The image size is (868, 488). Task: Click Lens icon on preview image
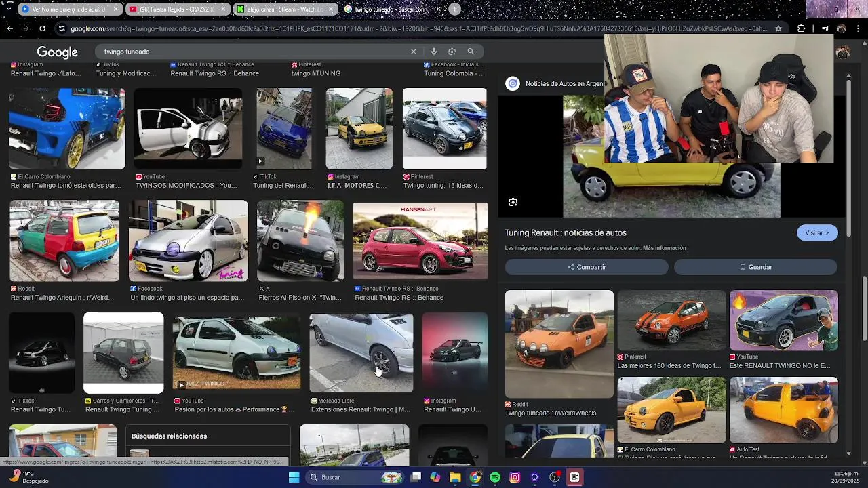coord(513,202)
